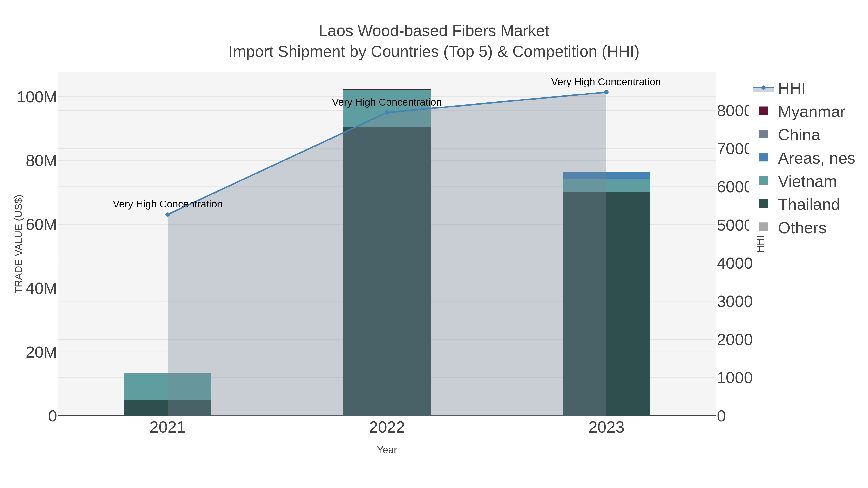The width and height of the screenshot is (868, 488).
Task: Click the 2022 x-axis label
Action: 387,428
